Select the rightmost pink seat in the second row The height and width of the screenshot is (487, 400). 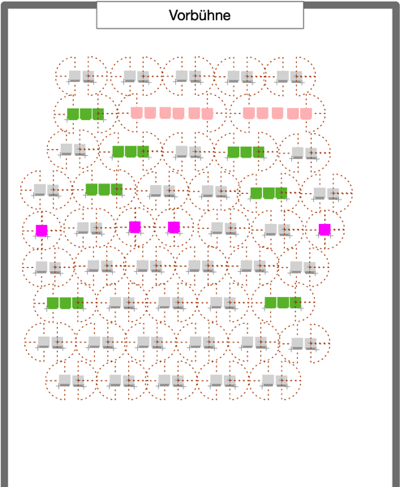(306, 114)
